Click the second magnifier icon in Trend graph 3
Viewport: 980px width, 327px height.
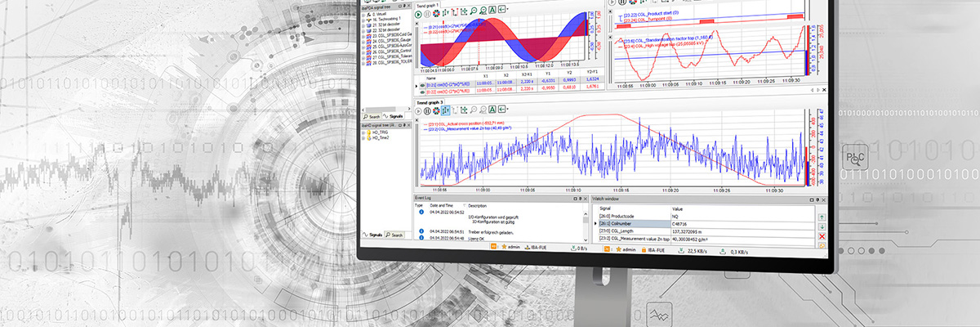(483, 110)
